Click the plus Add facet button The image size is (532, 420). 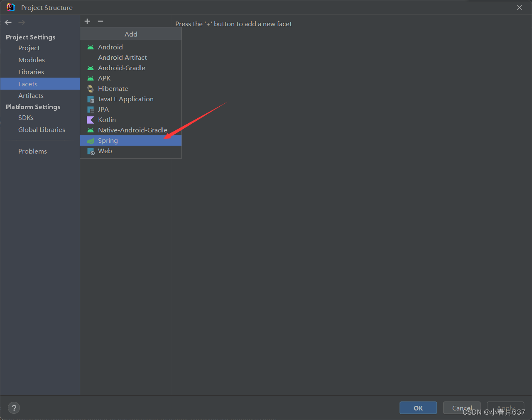[x=87, y=21]
